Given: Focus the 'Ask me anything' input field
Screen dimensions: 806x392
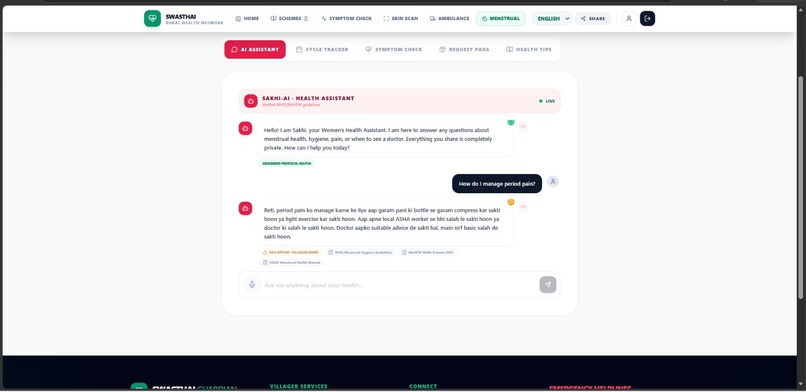Looking at the screenshot, I should pyautogui.click(x=398, y=285).
